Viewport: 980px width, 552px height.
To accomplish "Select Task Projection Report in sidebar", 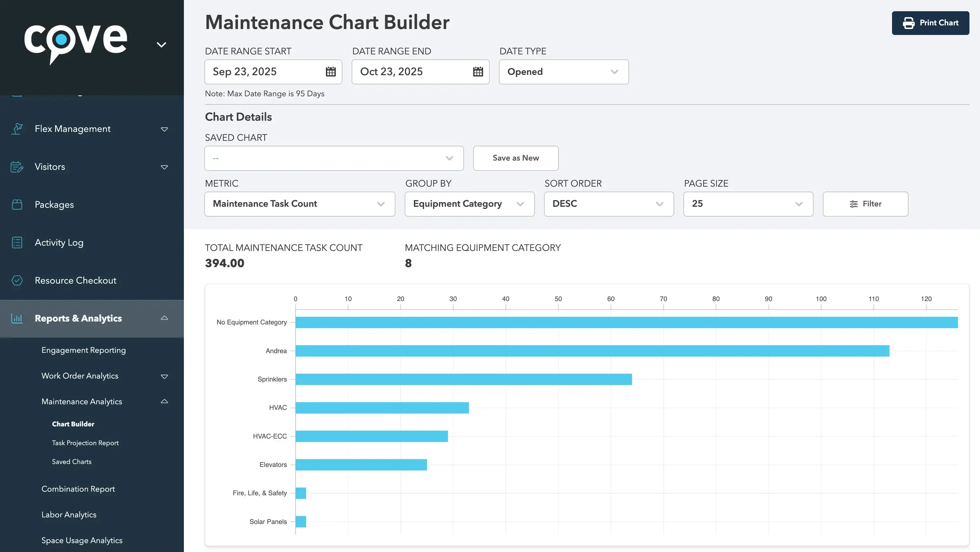I will (85, 443).
